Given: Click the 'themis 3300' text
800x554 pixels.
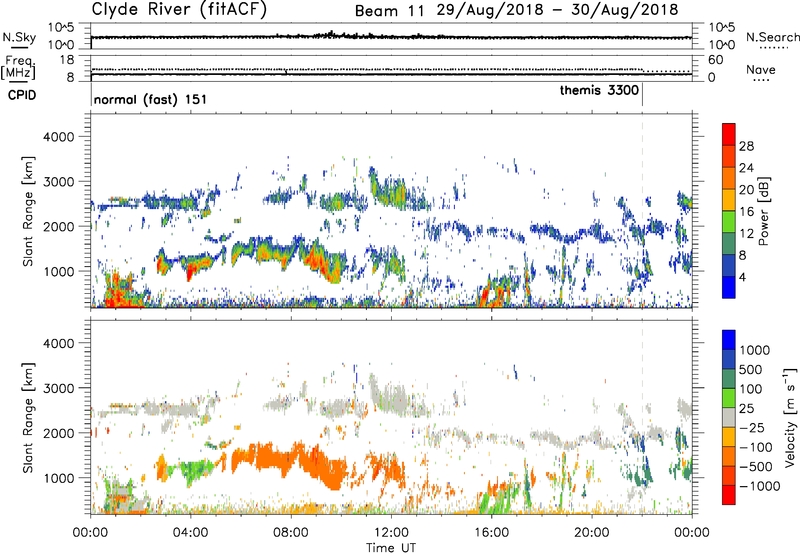Looking at the screenshot, I should tap(599, 90).
